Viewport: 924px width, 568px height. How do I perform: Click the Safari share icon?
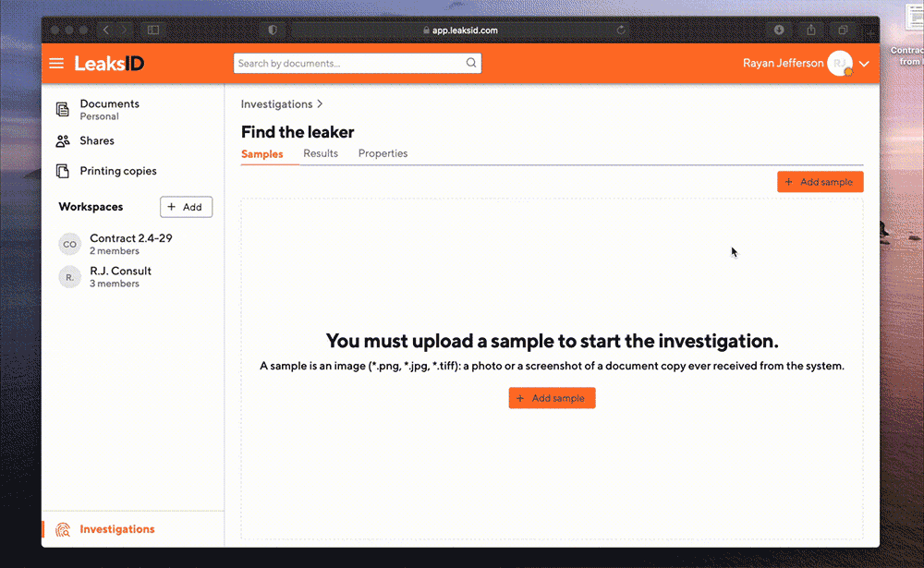pos(811,30)
